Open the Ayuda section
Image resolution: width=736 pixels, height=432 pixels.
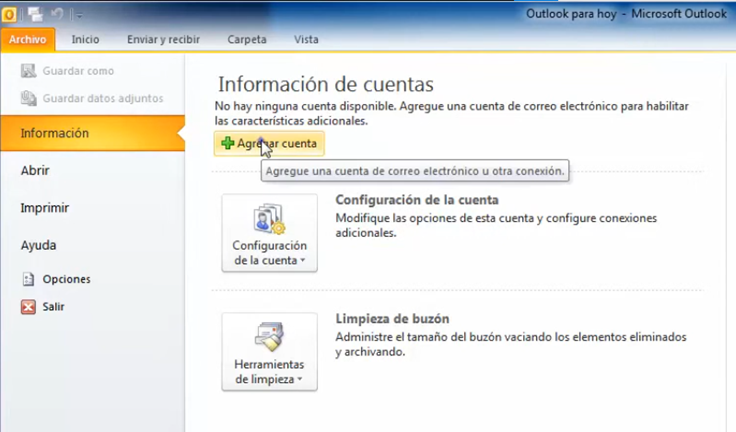click(38, 245)
